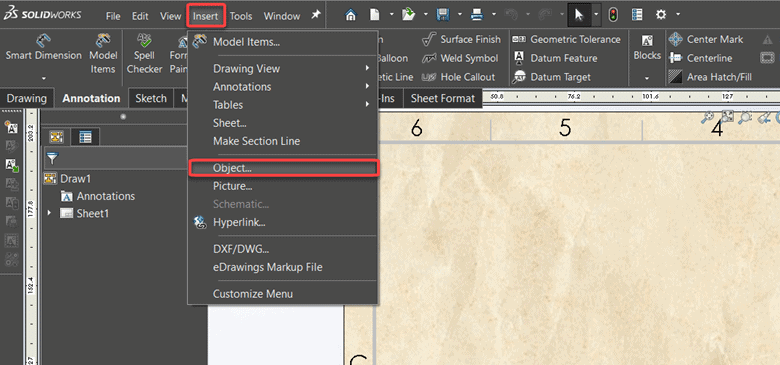
Task: Choose Sheet... from the Insert menu
Action: tap(283, 123)
